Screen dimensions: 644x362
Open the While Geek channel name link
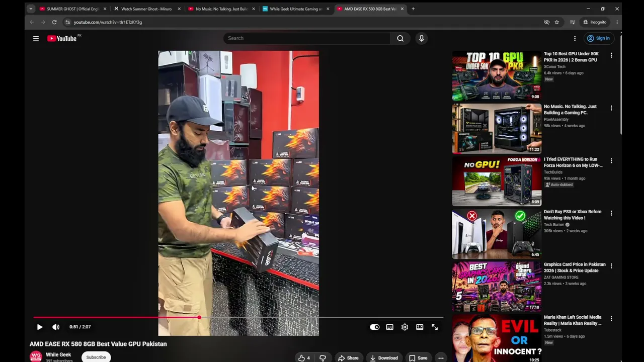coord(58,354)
